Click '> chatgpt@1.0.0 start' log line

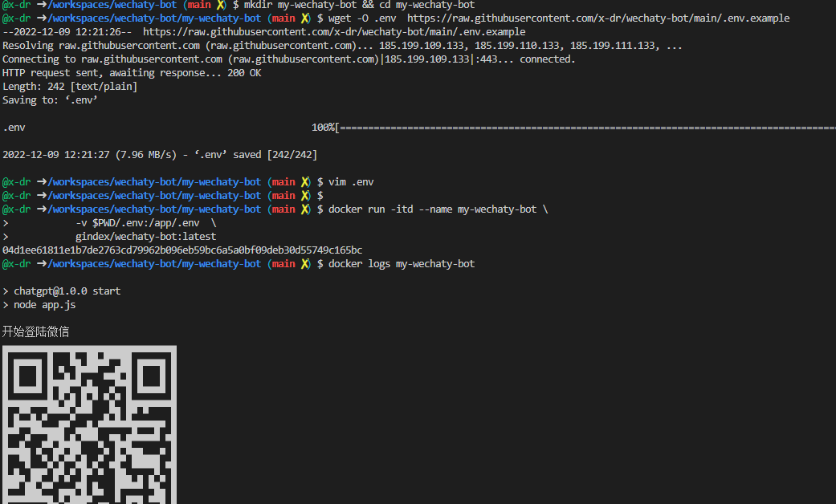coord(61,291)
